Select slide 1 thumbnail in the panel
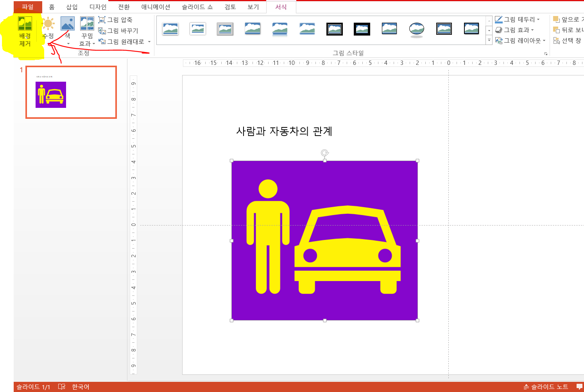The height and width of the screenshot is (392, 584). 71,92
